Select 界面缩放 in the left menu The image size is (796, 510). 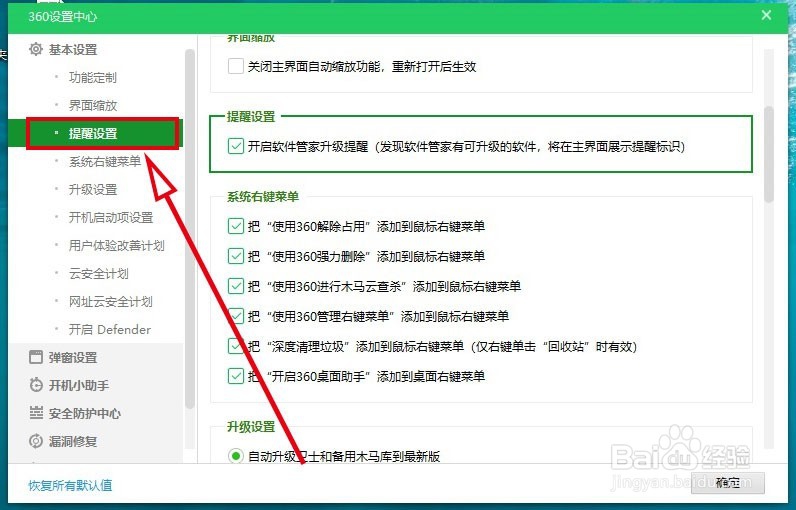tap(92, 106)
